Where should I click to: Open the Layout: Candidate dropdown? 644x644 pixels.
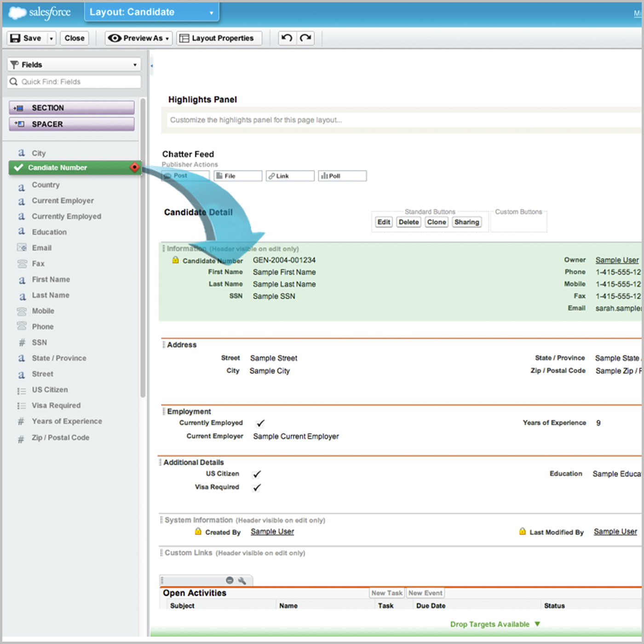pos(151,12)
